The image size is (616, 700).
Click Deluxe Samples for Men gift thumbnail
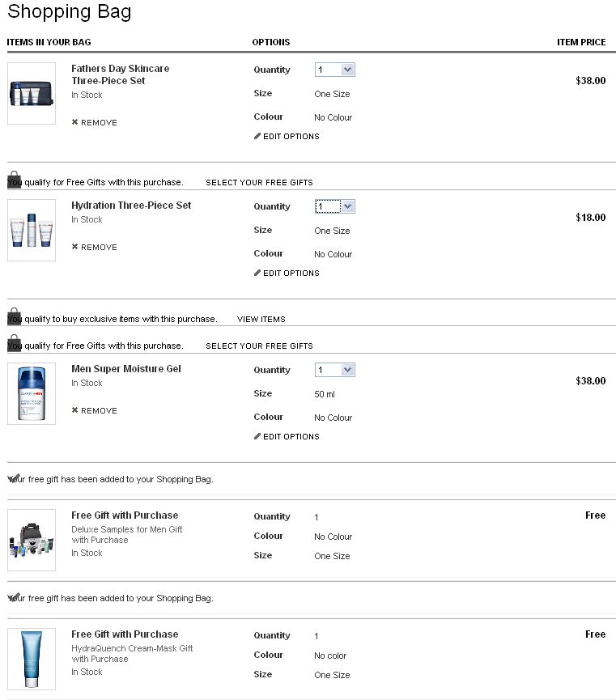[32, 540]
